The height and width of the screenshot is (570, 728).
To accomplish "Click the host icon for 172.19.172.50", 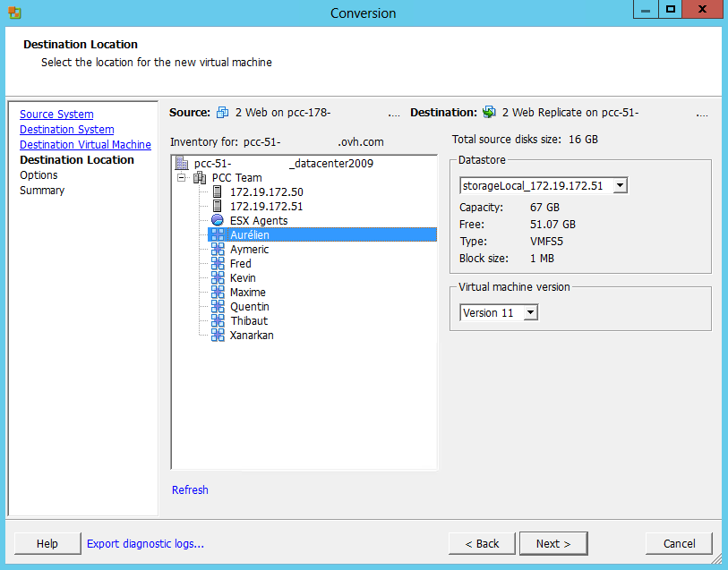I will (x=218, y=192).
